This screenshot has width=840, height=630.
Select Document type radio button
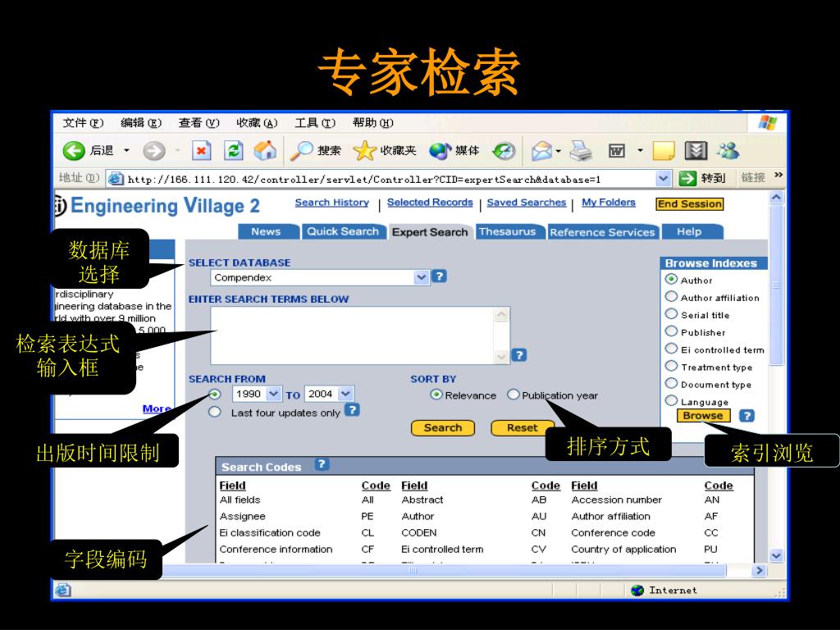point(671,383)
